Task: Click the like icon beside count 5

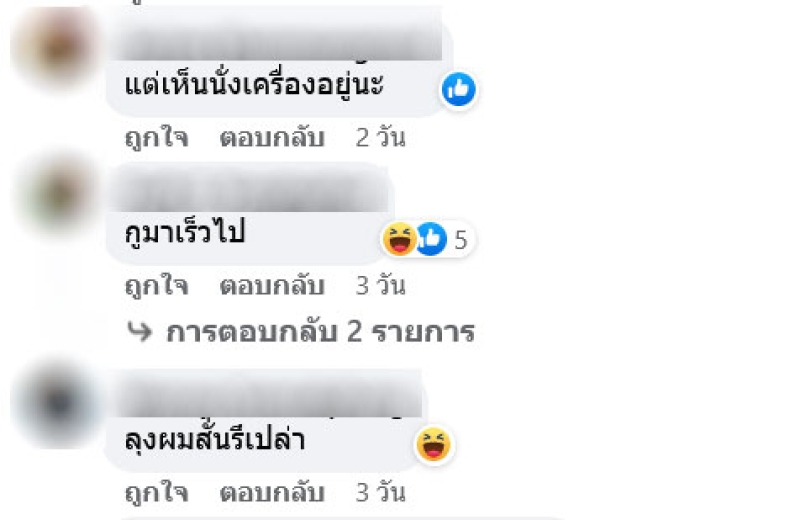Action: pos(432,239)
